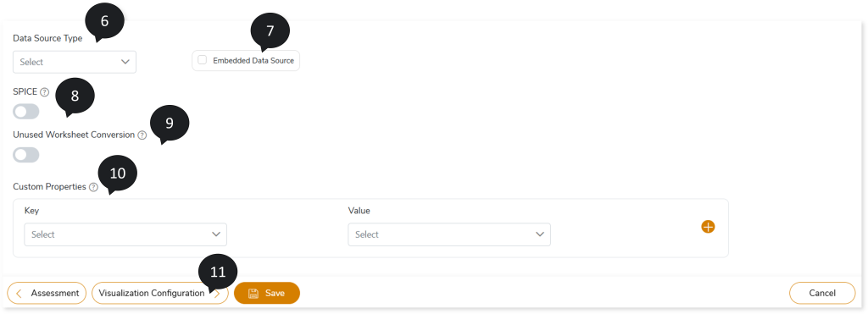This screenshot has height=314, width=868.
Task: Enable the SPICE toggle switch
Action: point(26,112)
